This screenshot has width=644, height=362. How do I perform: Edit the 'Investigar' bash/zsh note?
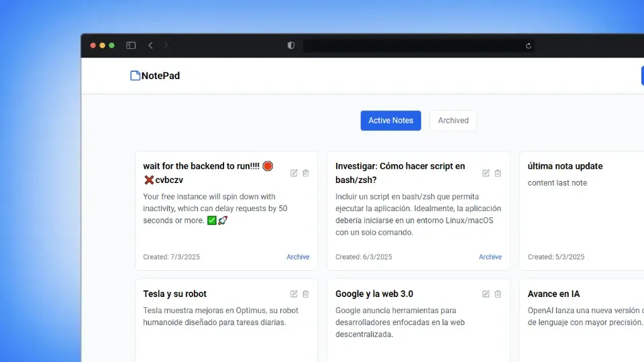(486, 173)
